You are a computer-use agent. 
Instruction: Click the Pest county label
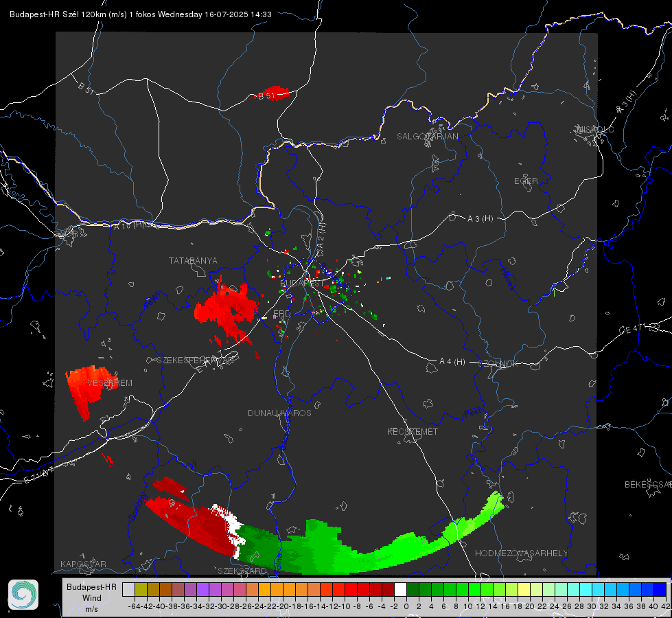(x=472, y=413)
